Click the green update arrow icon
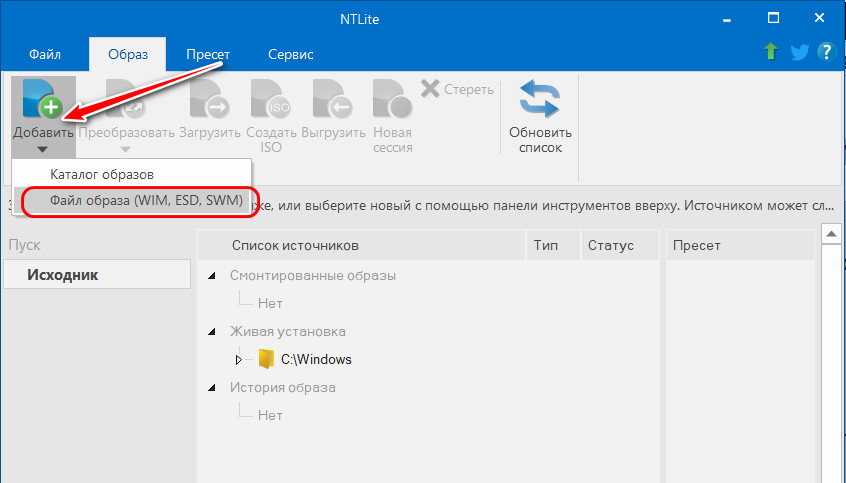The height and width of the screenshot is (483, 846). click(x=771, y=52)
